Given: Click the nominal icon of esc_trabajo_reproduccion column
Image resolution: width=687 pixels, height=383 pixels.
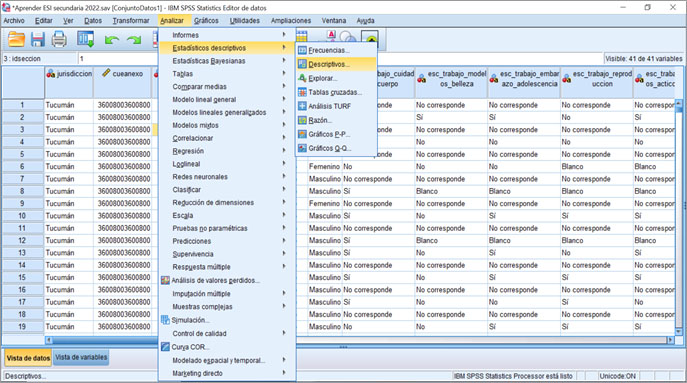Looking at the screenshot, I should (x=567, y=79).
